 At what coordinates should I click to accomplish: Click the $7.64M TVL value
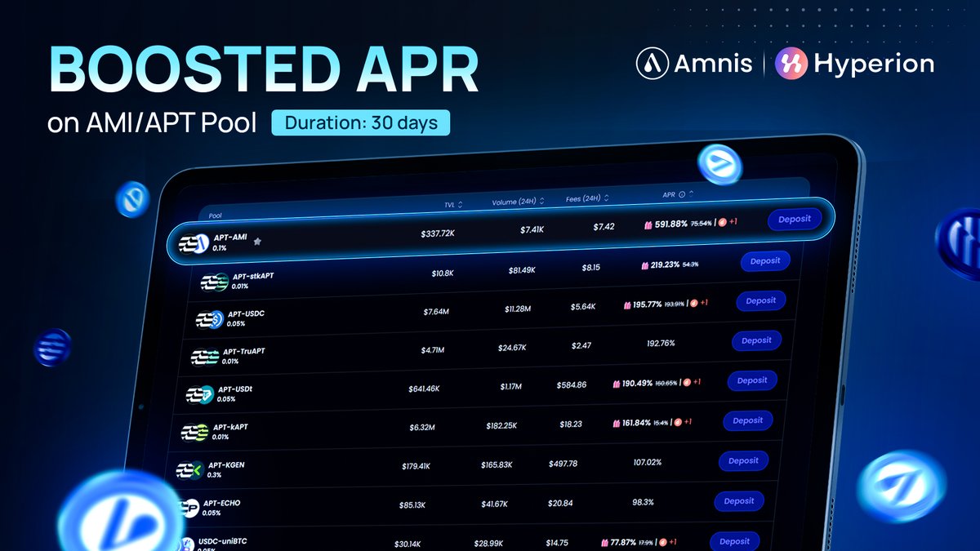(x=438, y=313)
